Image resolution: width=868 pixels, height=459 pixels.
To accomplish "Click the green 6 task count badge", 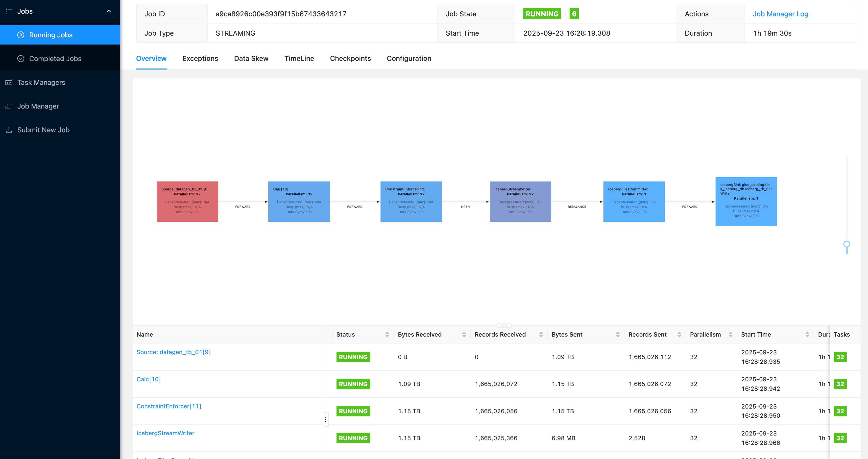I will 574,14.
